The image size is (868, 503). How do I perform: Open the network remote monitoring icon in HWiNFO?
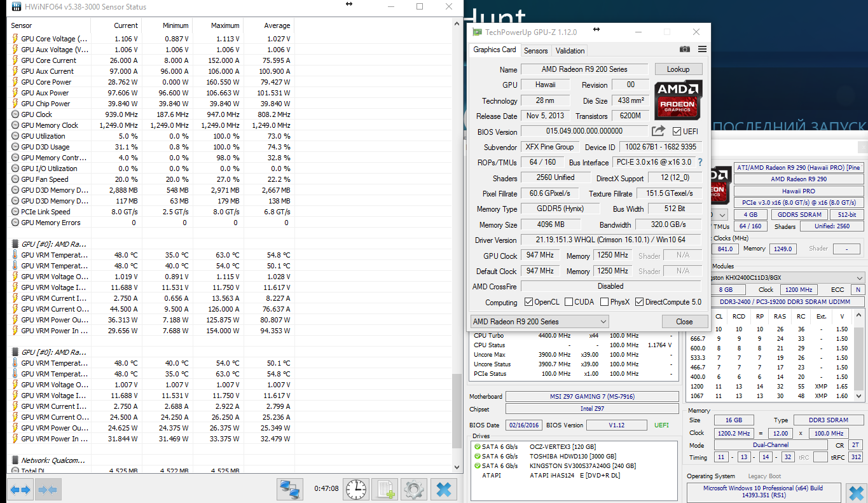290,490
